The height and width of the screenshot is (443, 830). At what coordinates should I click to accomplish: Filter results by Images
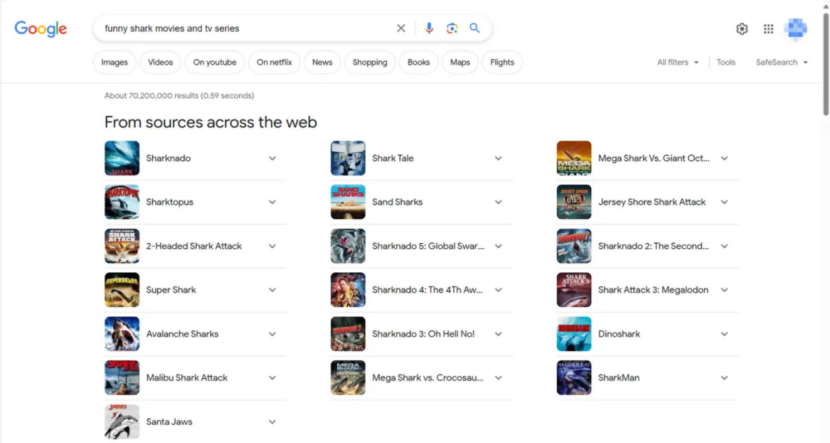click(114, 62)
